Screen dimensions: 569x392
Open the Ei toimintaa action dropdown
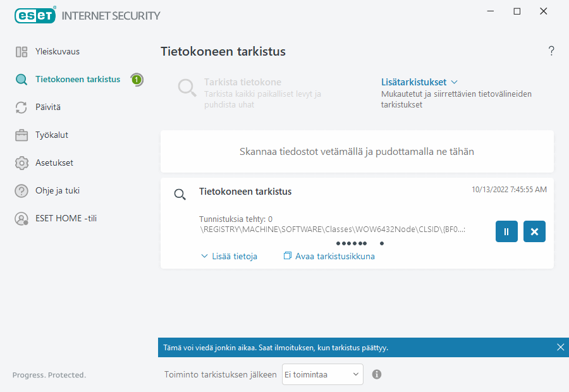tap(322, 374)
